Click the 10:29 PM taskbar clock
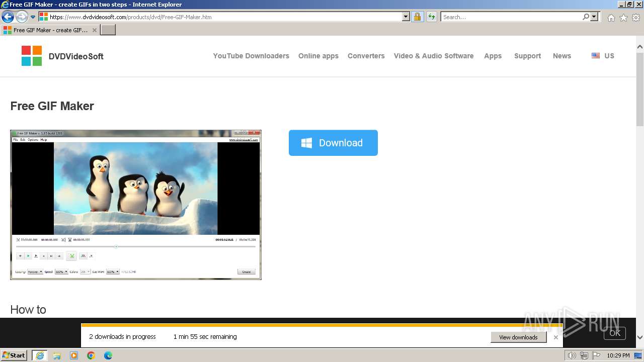The height and width of the screenshot is (362, 644). coord(618,355)
